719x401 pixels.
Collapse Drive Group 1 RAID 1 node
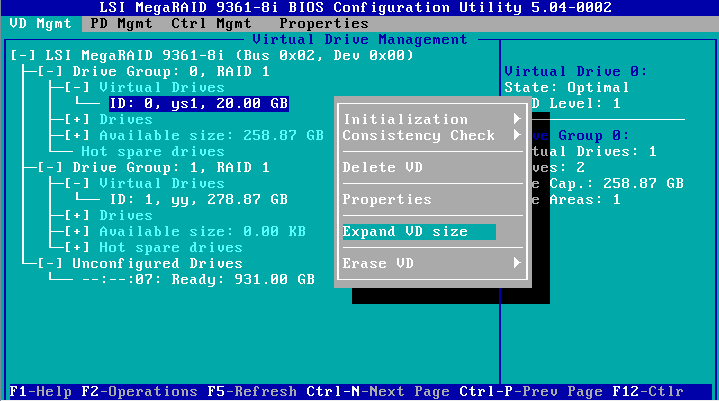tap(50, 168)
